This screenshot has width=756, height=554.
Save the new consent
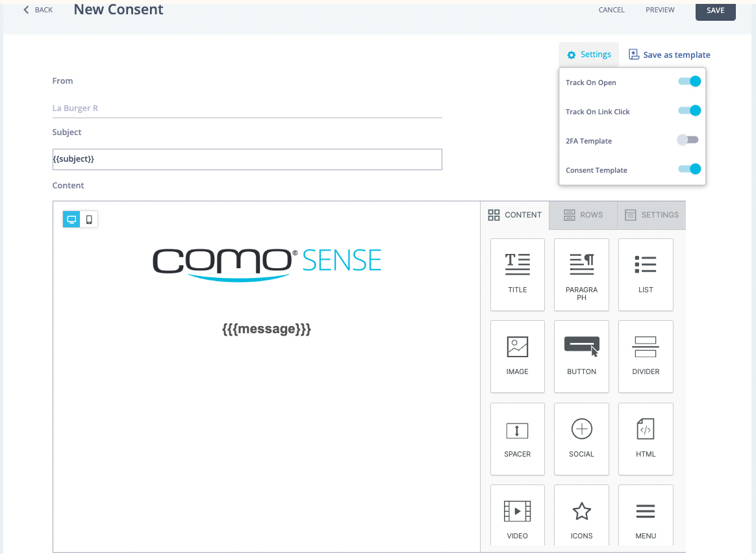[x=716, y=10]
